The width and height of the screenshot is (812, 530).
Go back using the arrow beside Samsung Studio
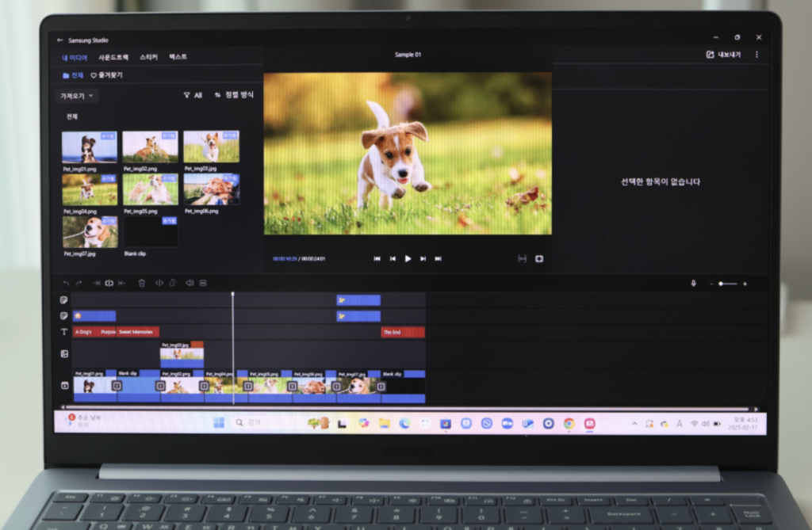pos(60,40)
